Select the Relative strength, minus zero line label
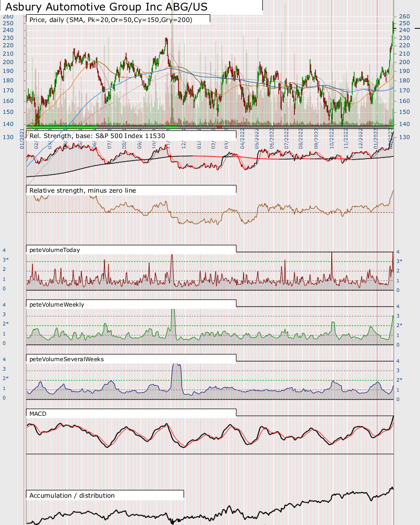The height and width of the screenshot is (525, 420). tap(83, 190)
